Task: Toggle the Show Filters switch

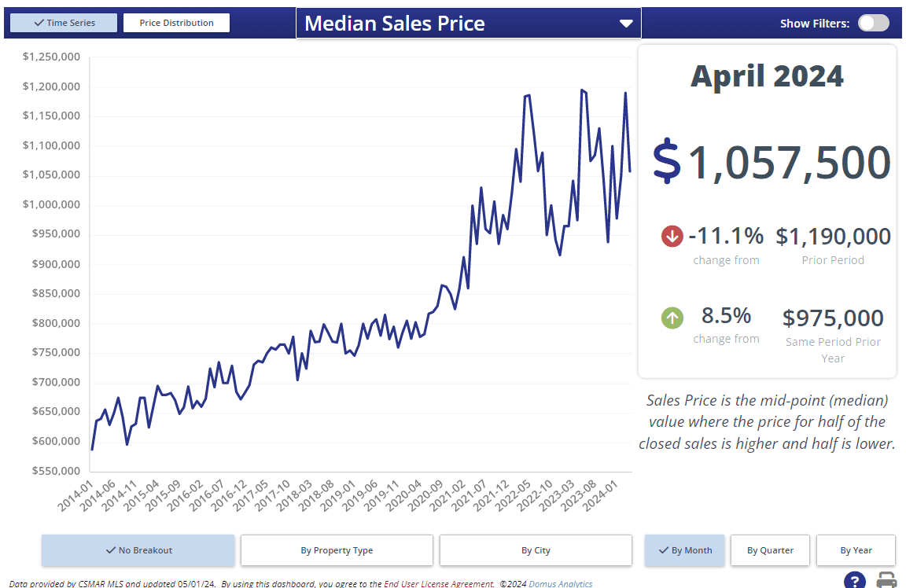Action: coord(873,23)
